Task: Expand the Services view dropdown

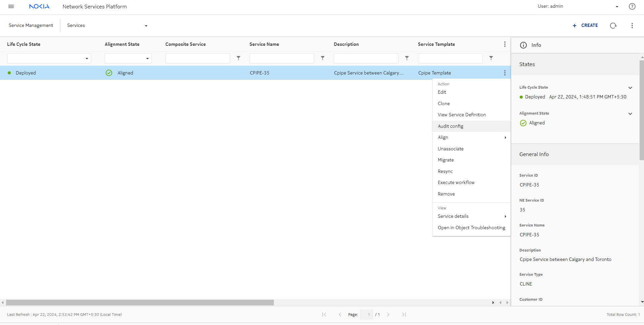Action: pos(146,26)
